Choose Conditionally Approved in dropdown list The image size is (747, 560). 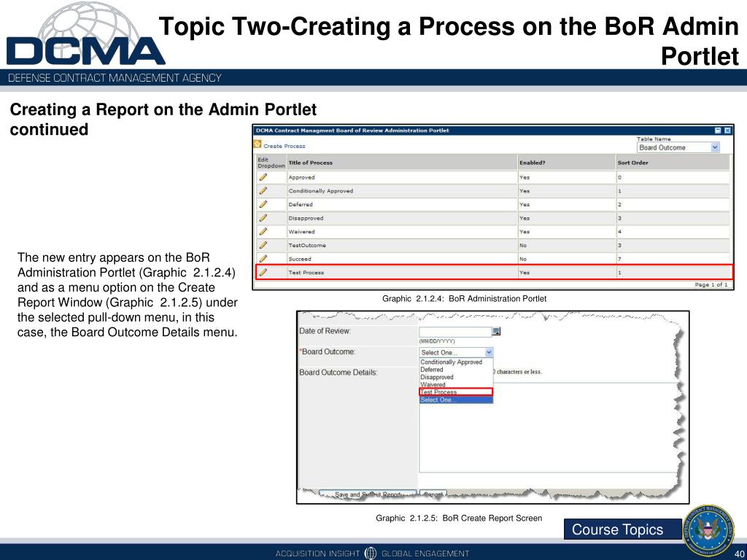coord(451,362)
